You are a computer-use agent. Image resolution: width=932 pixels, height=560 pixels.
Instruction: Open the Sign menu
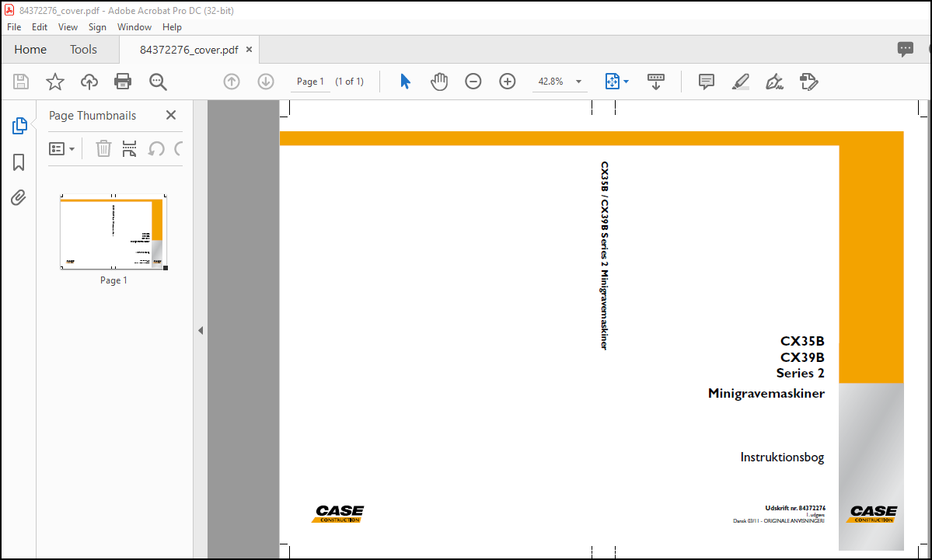click(x=97, y=26)
